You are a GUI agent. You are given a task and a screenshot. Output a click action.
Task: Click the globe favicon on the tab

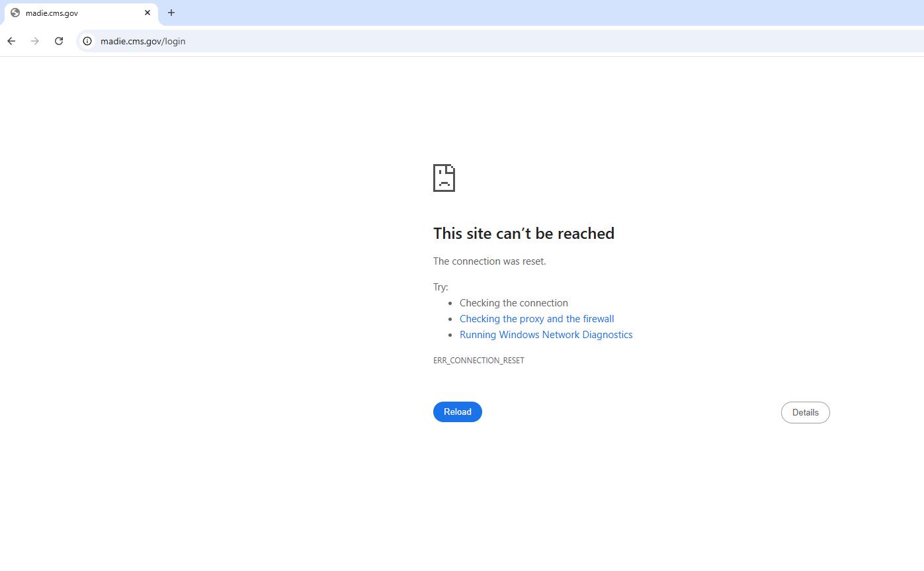pyautogui.click(x=15, y=13)
